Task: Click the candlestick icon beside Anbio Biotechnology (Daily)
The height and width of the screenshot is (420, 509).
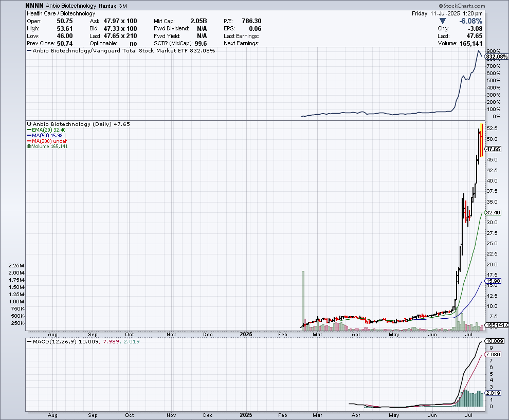Action: pos(29,124)
